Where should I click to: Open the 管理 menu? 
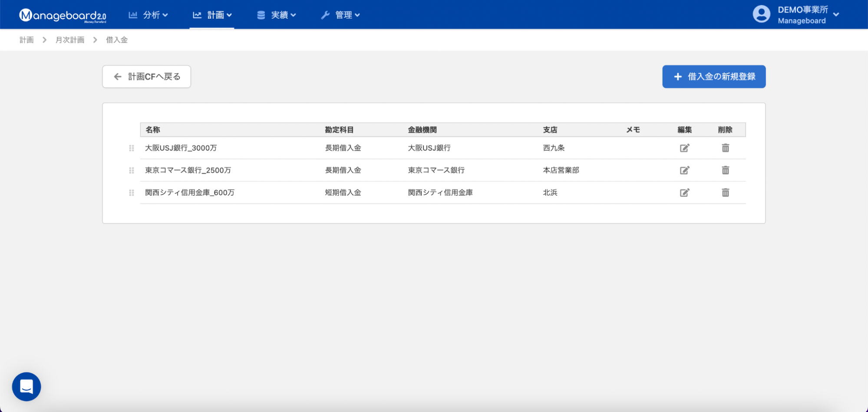click(x=340, y=15)
